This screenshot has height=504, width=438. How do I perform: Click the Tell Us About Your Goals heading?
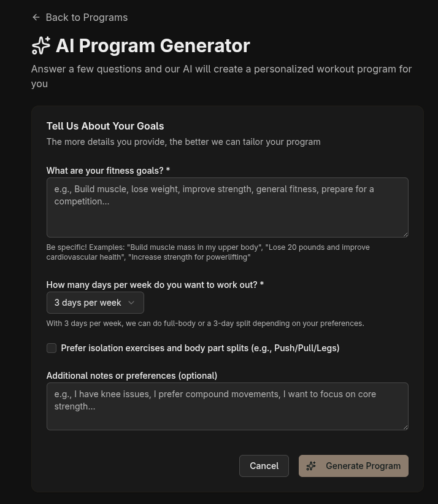(105, 126)
